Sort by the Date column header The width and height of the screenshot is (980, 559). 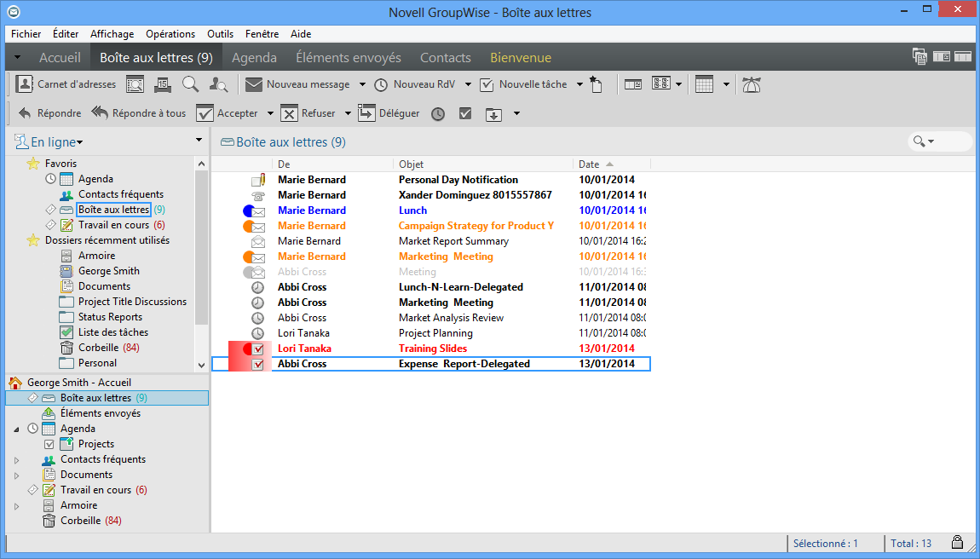coord(611,164)
